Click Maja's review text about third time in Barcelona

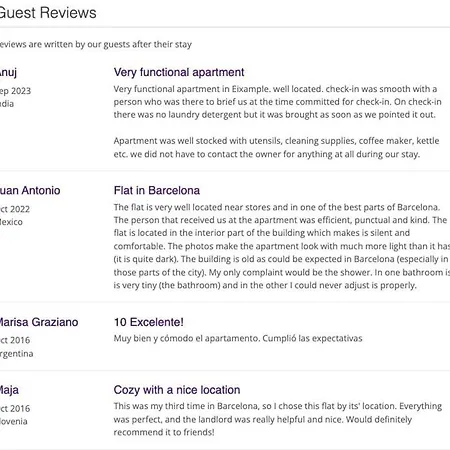[x=278, y=419]
